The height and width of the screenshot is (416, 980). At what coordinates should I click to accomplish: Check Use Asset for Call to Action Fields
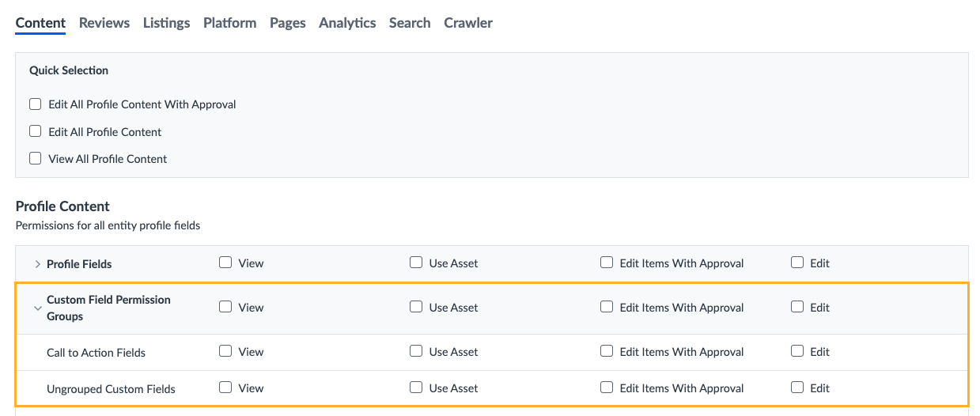(416, 351)
